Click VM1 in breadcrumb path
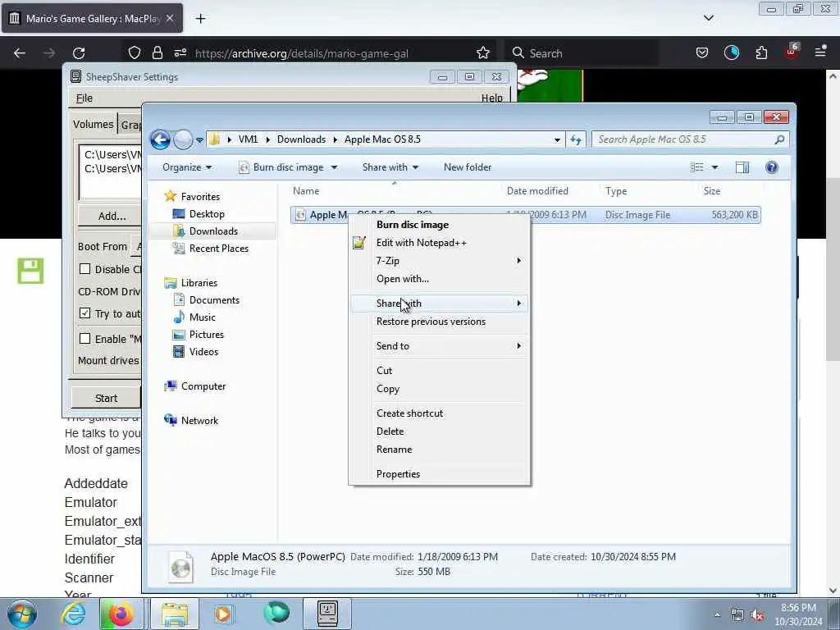Viewport: 840px width, 630px height. pyautogui.click(x=248, y=139)
